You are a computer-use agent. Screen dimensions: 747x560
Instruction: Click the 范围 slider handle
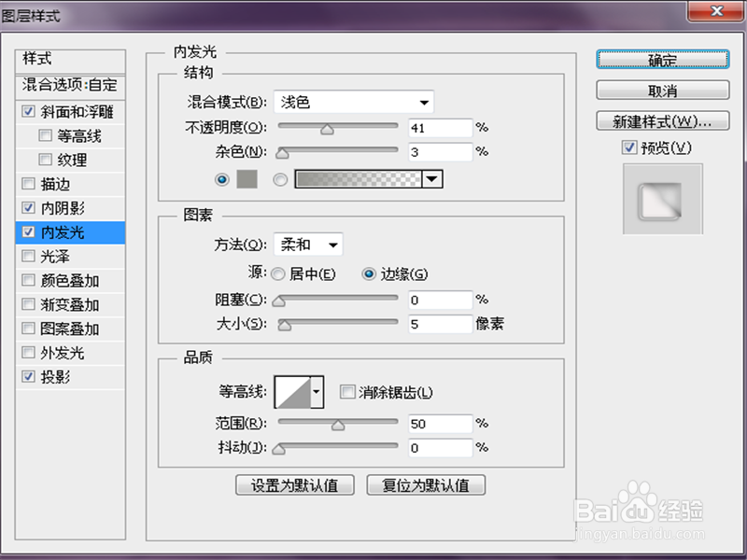coord(338,425)
